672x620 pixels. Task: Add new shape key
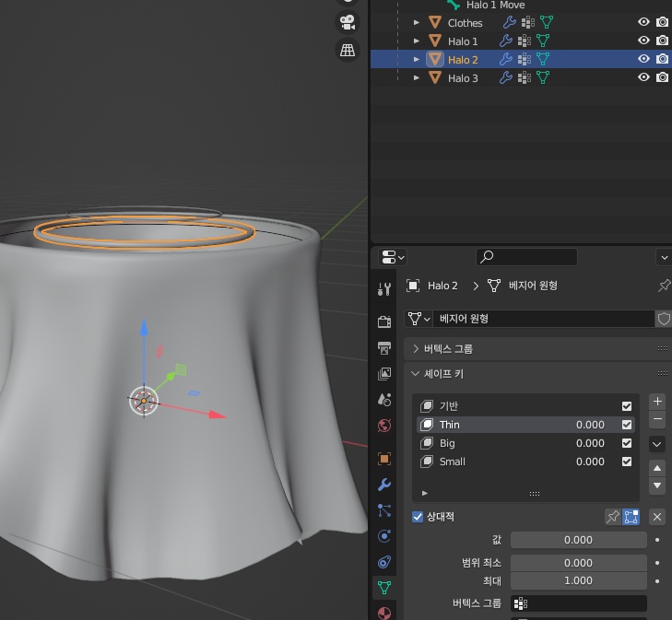[657, 402]
